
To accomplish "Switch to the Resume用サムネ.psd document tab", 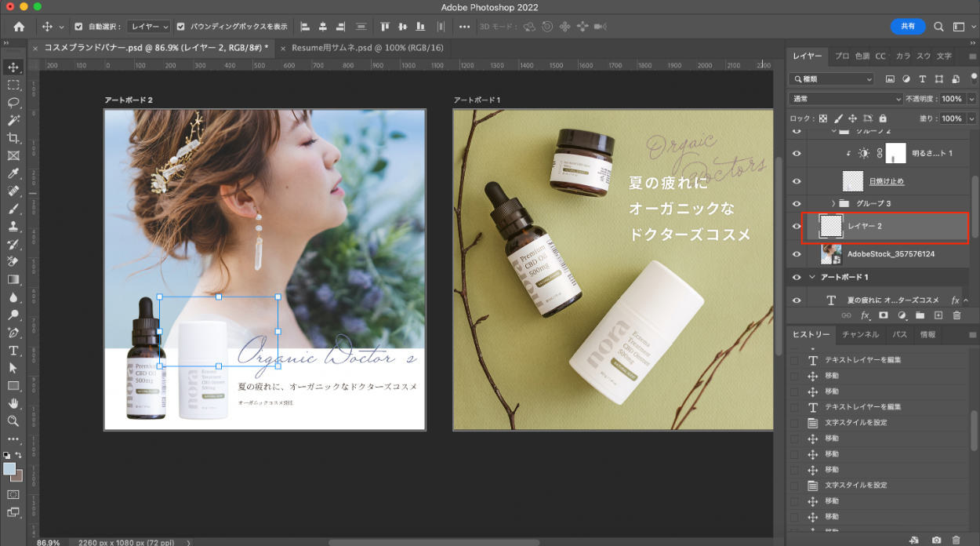I will pos(367,48).
